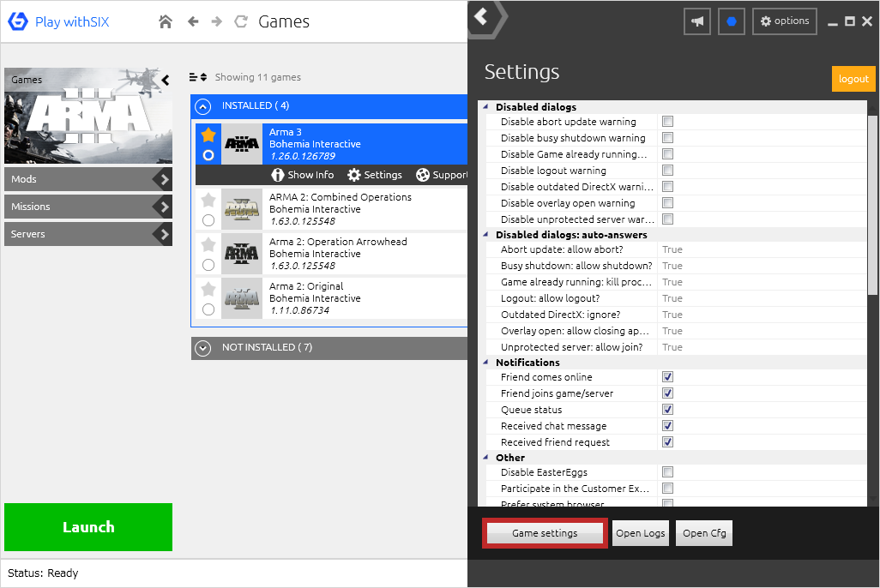
Task: Click the Launch button
Action: click(88, 527)
